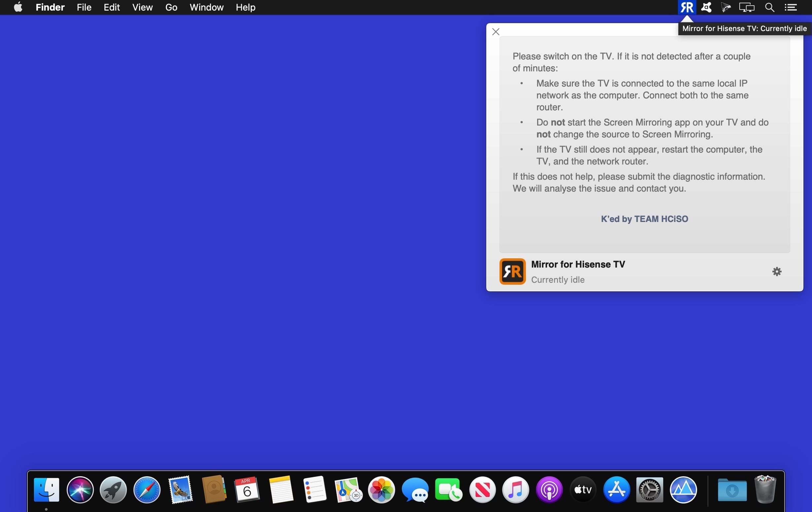Launch Siri from the Dock

80,490
